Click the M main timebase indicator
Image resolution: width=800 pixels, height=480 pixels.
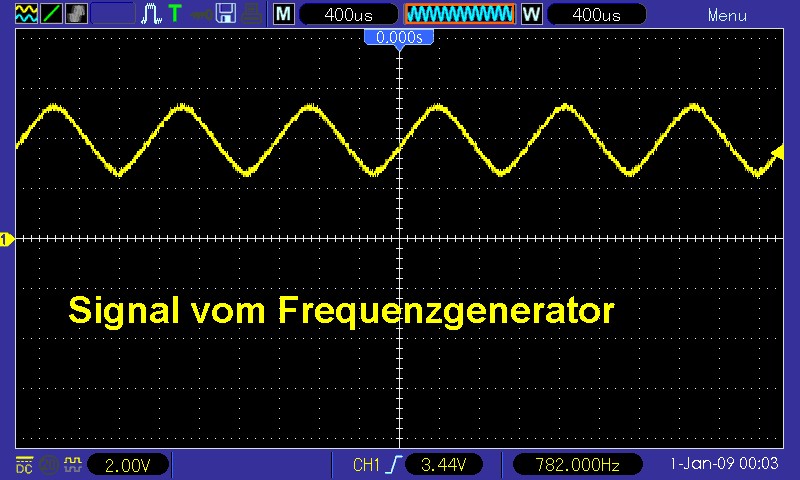click(284, 14)
